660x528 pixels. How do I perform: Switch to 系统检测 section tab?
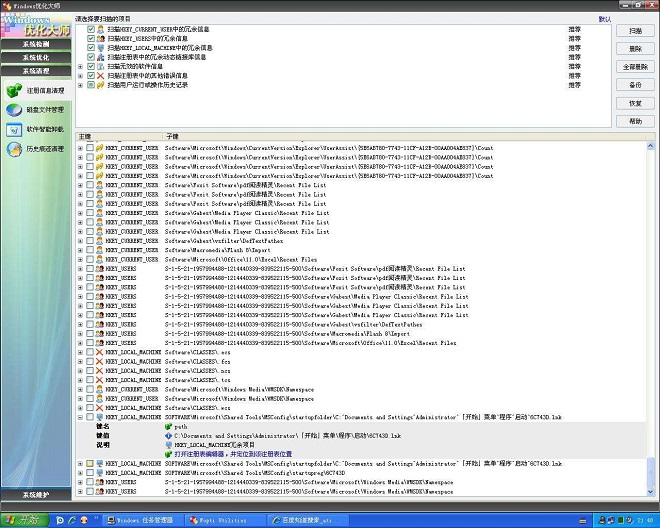36,45
